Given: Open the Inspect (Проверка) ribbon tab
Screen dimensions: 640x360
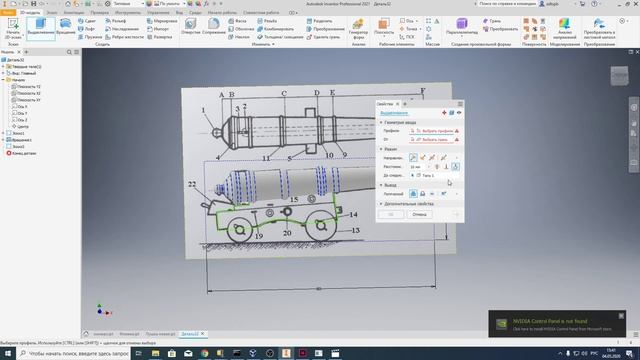Looking at the screenshot, I should point(100,13).
